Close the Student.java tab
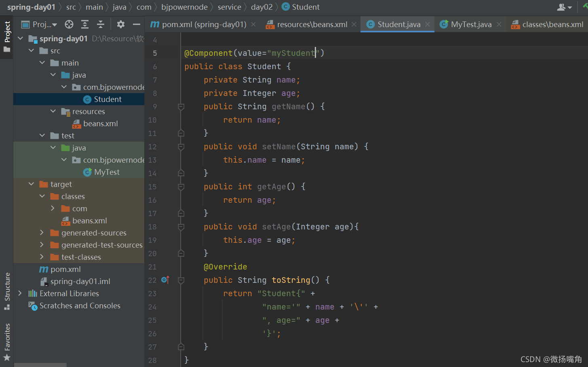The width and height of the screenshot is (588, 367). coord(428,25)
